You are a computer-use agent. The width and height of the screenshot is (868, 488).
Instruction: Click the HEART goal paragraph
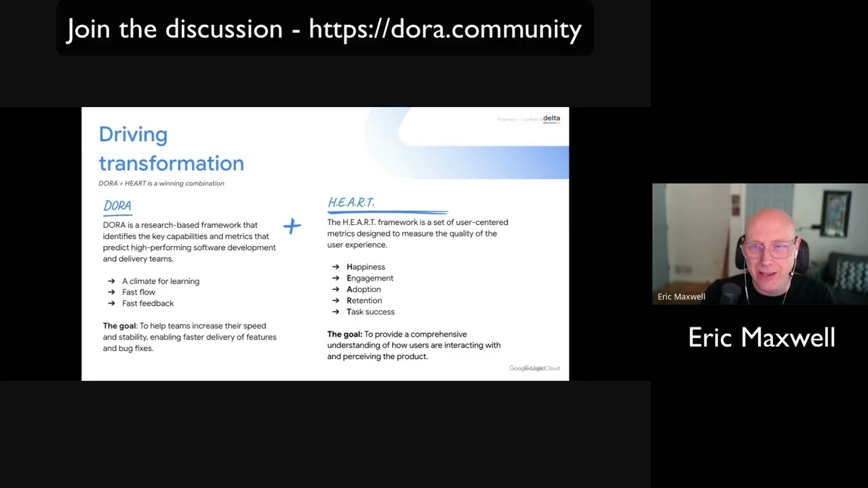coord(414,345)
